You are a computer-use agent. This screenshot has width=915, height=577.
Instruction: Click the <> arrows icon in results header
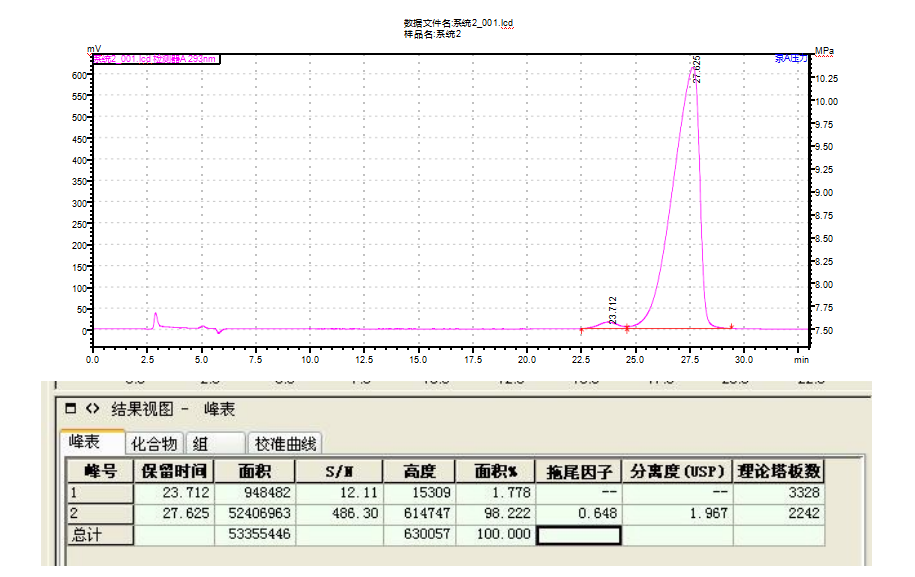pos(92,409)
